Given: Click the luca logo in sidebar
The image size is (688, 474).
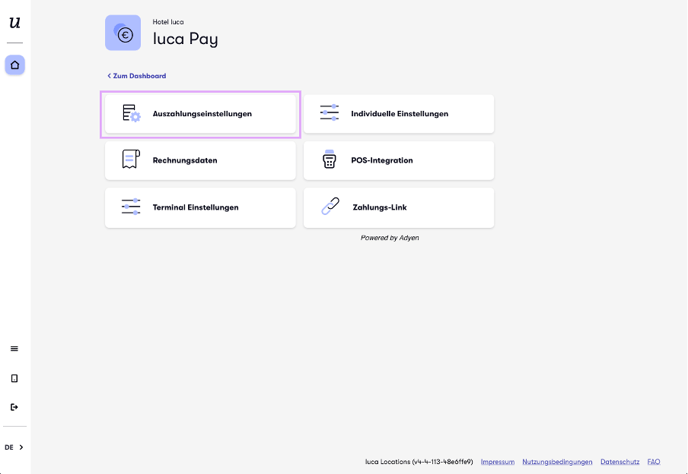Looking at the screenshot, I should pyautogui.click(x=15, y=22).
